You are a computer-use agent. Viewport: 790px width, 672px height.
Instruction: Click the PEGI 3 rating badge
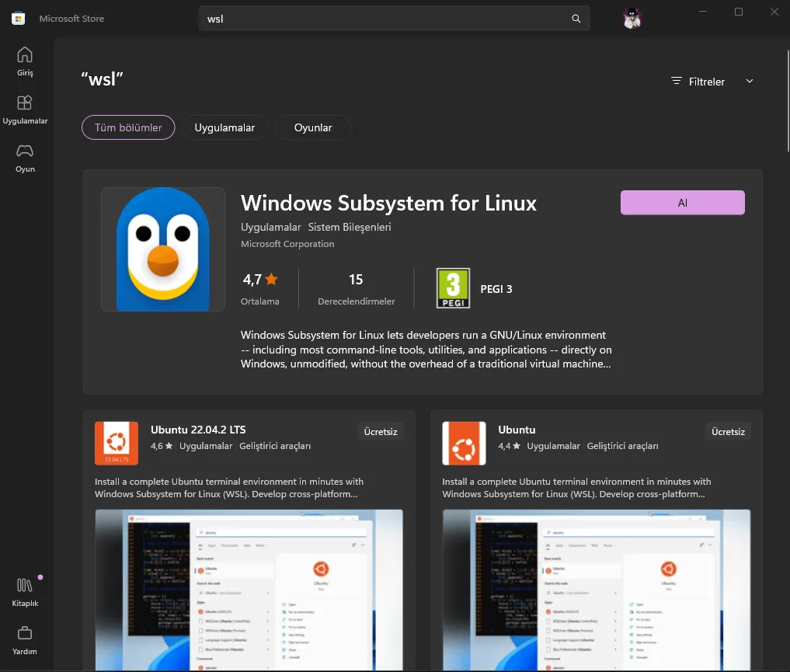(x=453, y=288)
